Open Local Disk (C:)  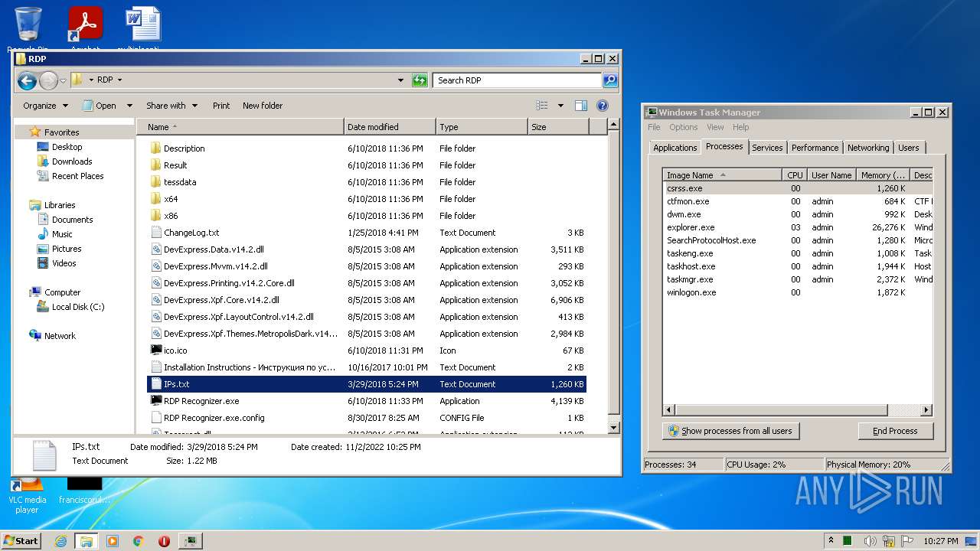coord(77,307)
